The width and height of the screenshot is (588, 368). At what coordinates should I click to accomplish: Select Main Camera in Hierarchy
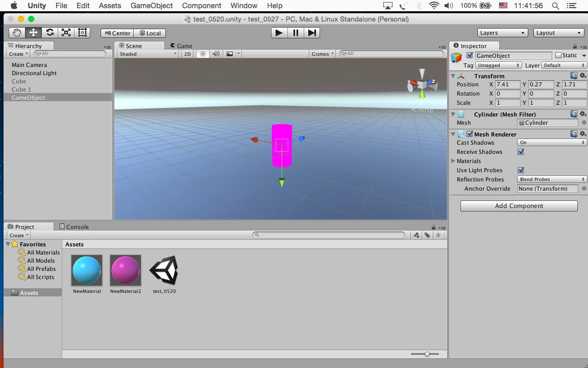[29, 65]
